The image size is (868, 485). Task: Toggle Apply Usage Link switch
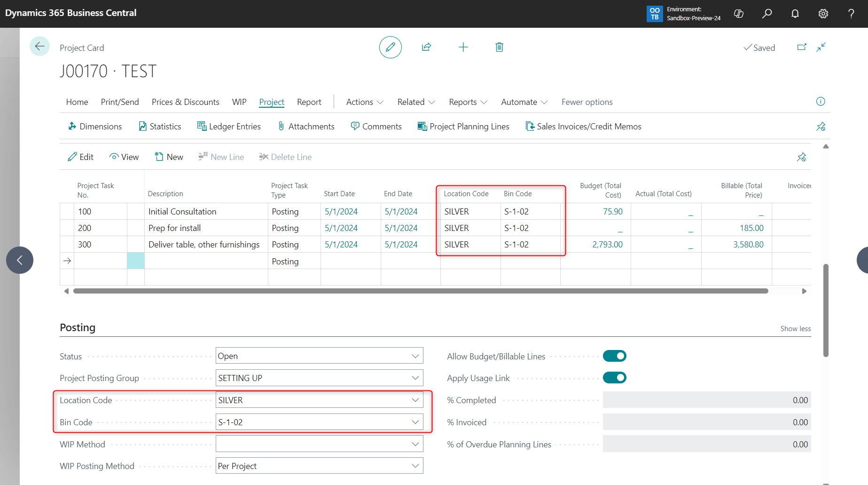[615, 378]
